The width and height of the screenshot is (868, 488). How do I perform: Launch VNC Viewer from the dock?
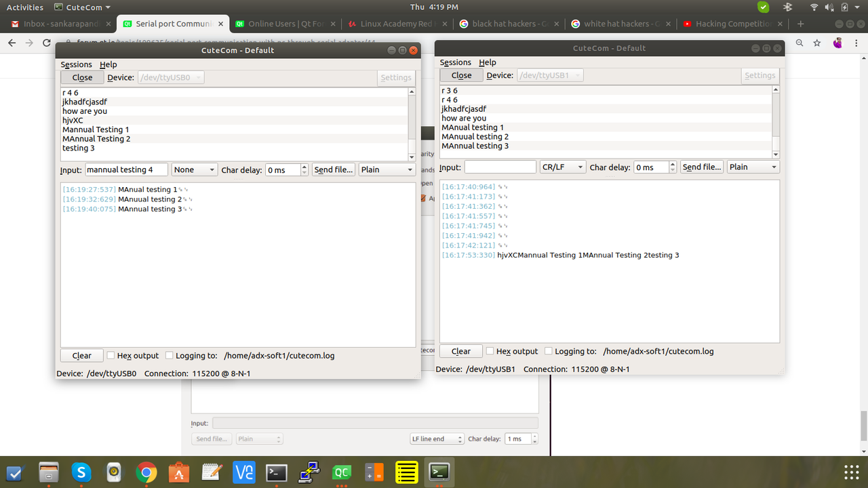pyautogui.click(x=244, y=472)
